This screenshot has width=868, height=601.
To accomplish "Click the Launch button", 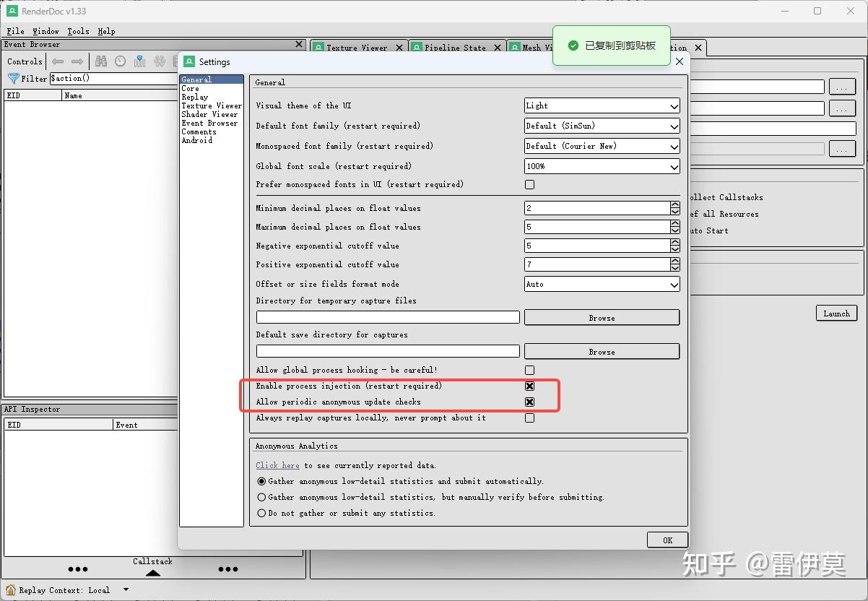I will pos(836,313).
